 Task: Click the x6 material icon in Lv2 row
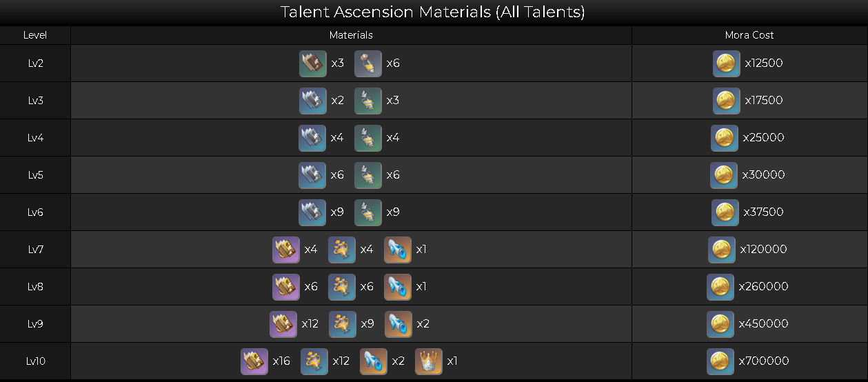pyautogui.click(x=368, y=63)
